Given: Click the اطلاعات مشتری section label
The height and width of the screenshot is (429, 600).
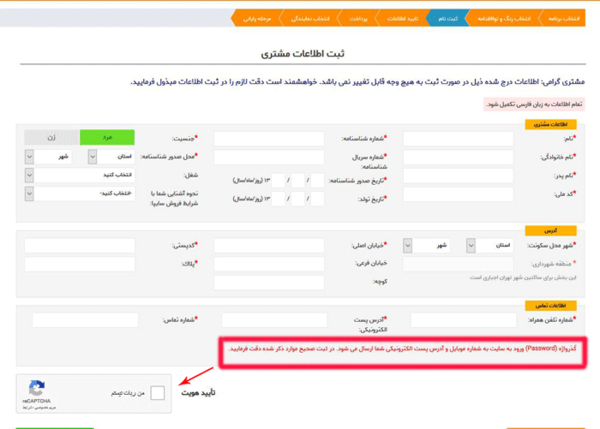Looking at the screenshot, I should tap(551, 124).
